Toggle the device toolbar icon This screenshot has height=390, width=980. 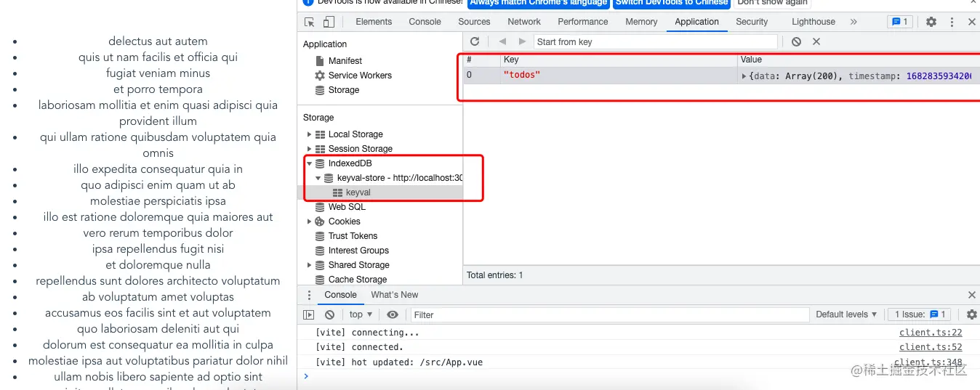pyautogui.click(x=329, y=22)
